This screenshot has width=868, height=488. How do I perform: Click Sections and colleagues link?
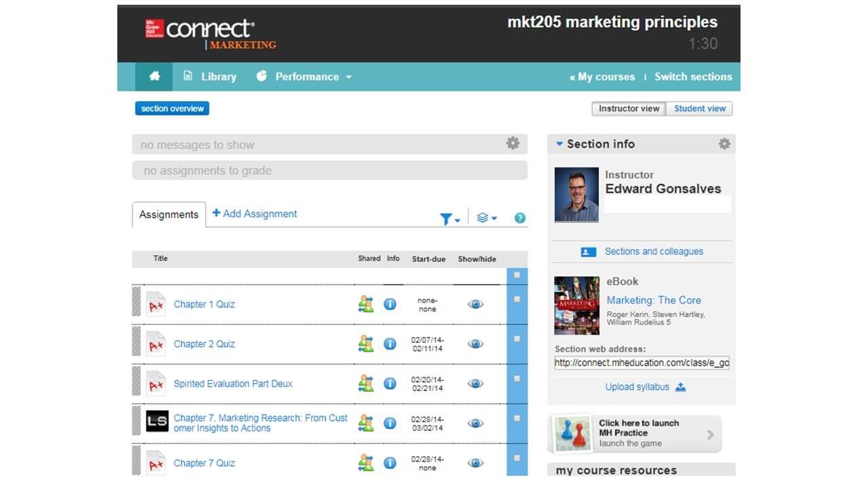pos(654,251)
